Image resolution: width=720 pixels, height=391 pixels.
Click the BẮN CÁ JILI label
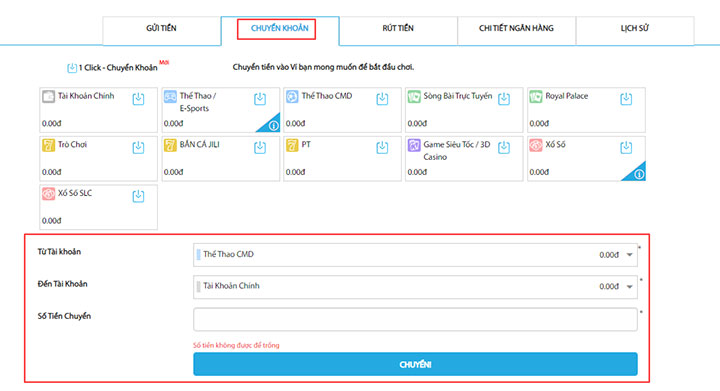pyautogui.click(x=199, y=145)
